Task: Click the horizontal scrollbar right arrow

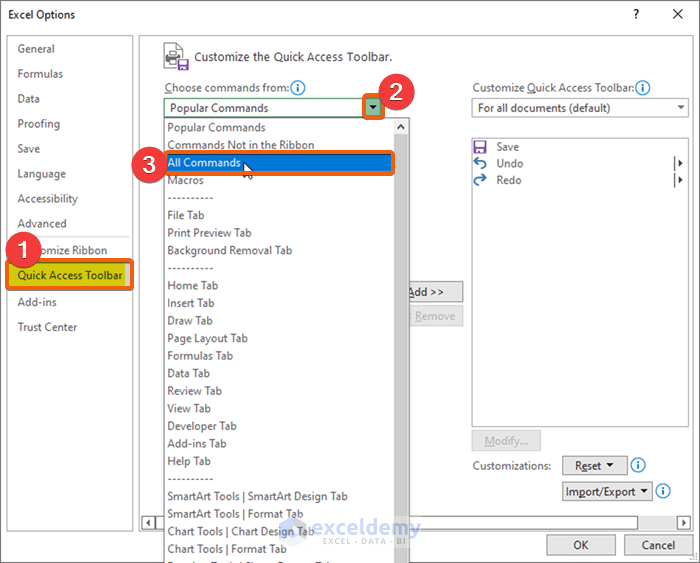Action: coord(683,522)
